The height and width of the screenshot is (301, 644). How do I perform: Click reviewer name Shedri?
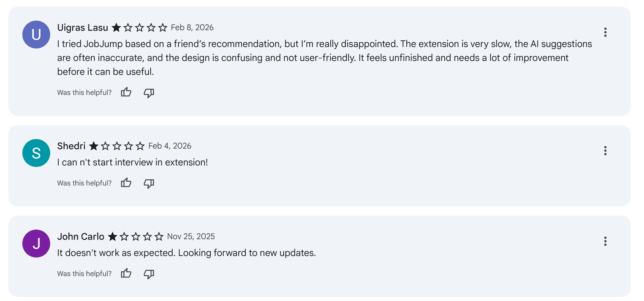[71, 146]
